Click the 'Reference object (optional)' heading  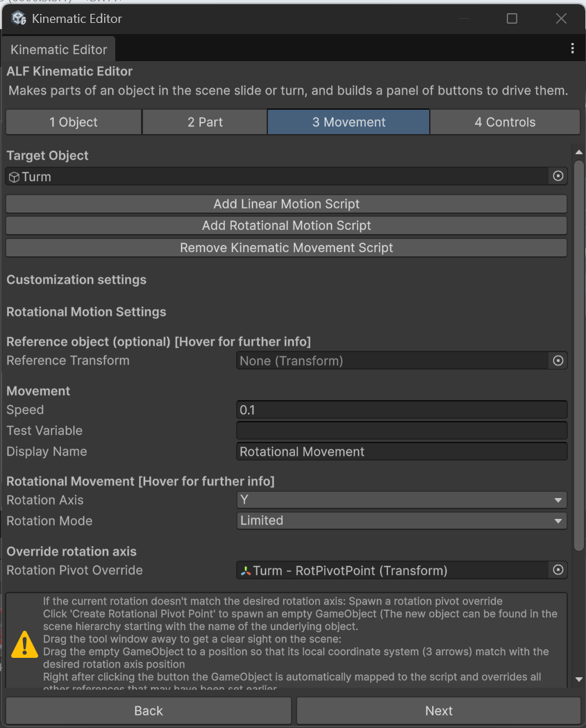pos(159,342)
